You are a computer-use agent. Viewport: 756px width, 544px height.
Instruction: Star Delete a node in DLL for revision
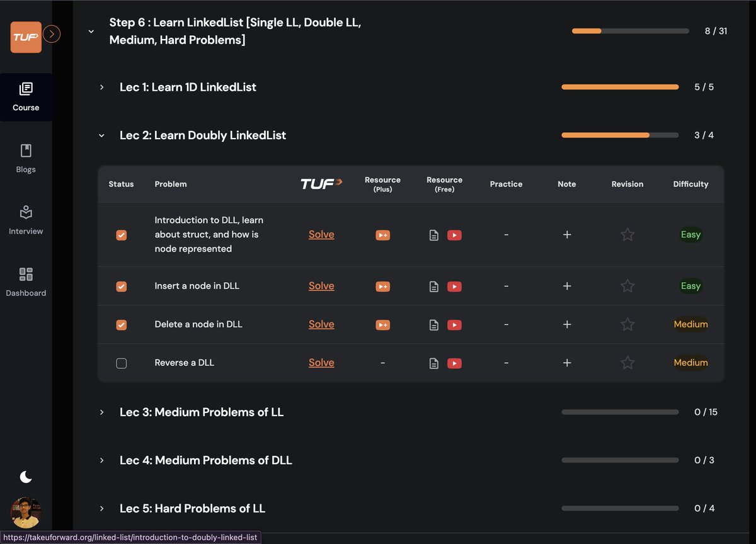[x=627, y=324]
